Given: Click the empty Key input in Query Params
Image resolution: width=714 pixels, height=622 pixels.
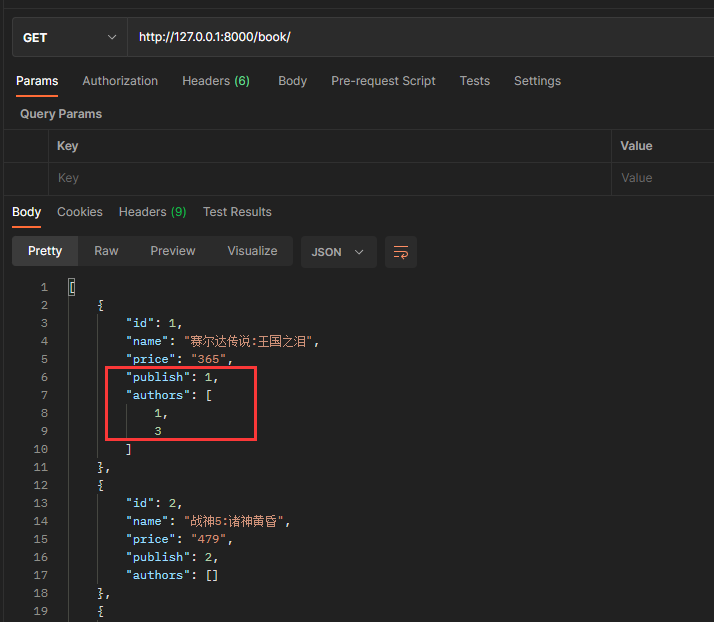Looking at the screenshot, I should pyautogui.click(x=330, y=178).
